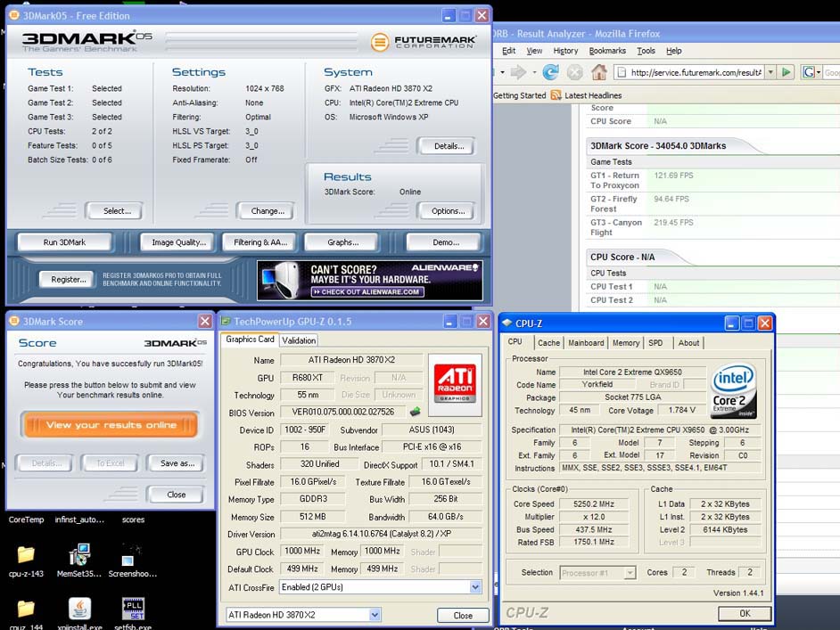Open the cpuz_144 desktop folder
Screen dimensions: 840x630
26,614
